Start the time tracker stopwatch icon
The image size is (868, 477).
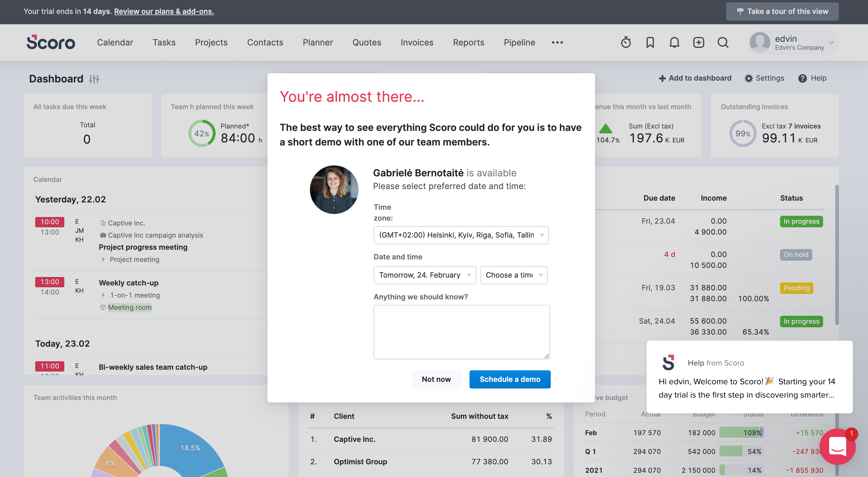coord(626,42)
